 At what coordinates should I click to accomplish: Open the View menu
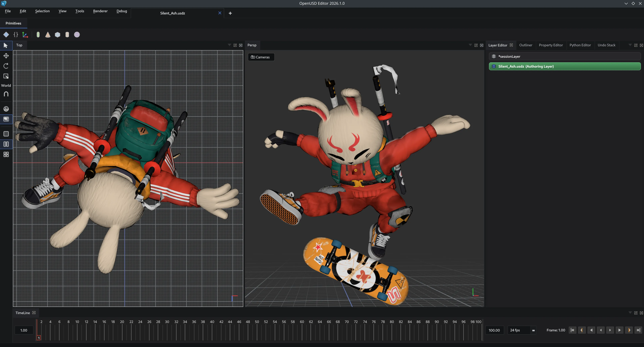62,11
